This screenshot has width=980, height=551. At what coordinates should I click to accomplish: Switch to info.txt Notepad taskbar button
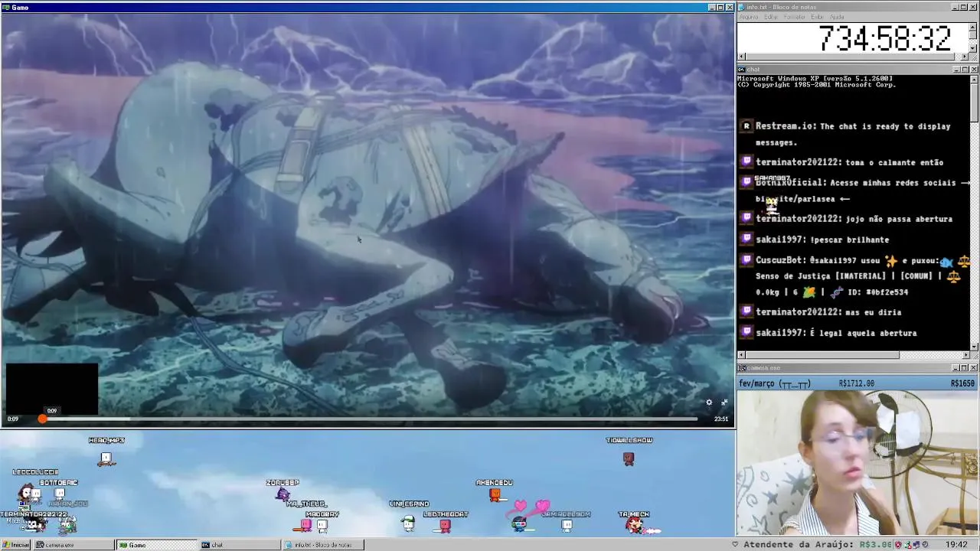(323, 545)
